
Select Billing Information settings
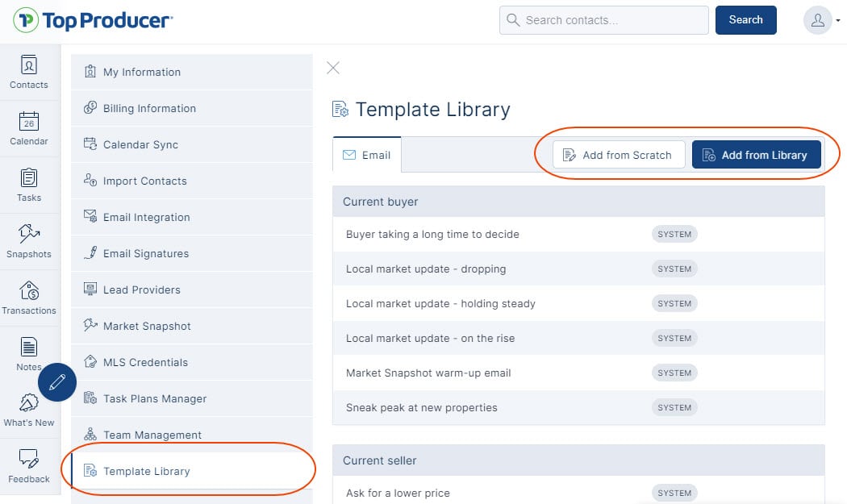192,108
